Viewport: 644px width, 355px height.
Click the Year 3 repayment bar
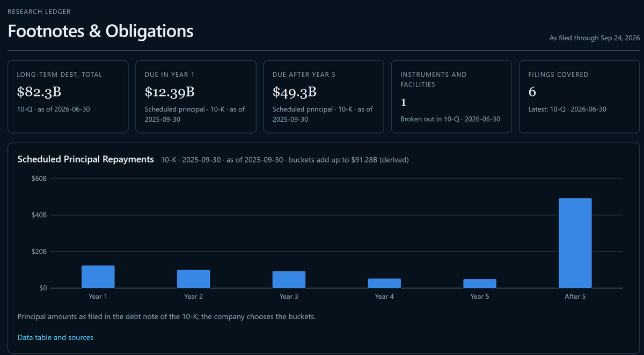click(289, 279)
